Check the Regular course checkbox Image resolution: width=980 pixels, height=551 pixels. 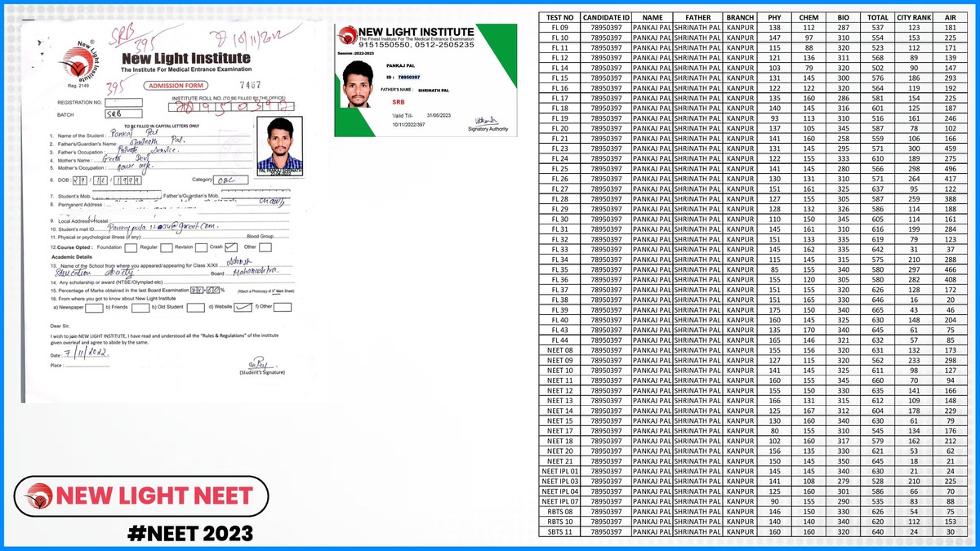[167, 247]
